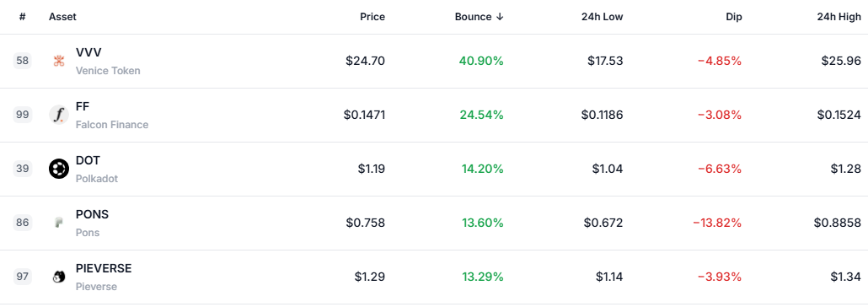Click the Bounce sort arrow

[500, 17]
